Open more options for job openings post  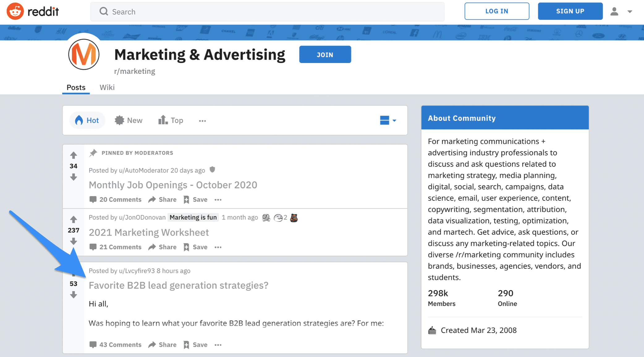tap(218, 200)
